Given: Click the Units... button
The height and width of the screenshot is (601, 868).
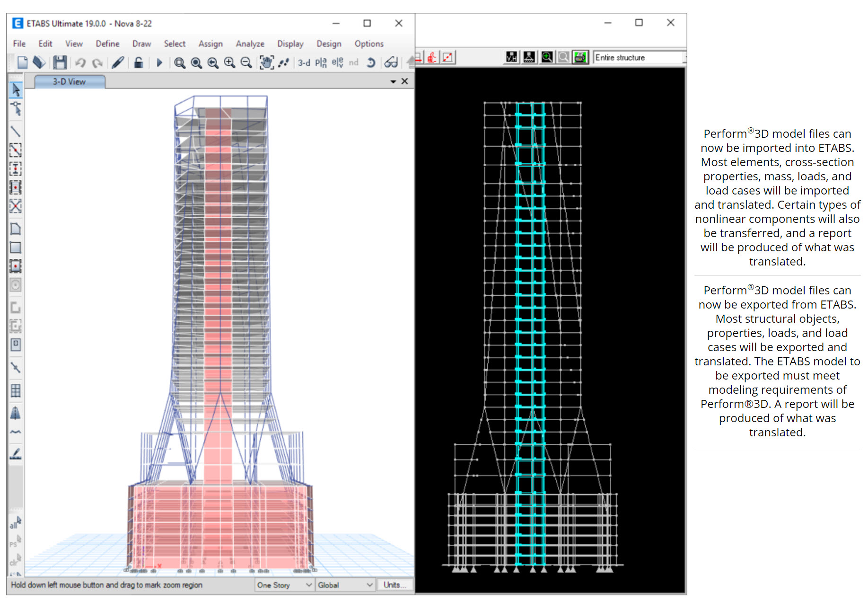Looking at the screenshot, I should pos(395,585).
